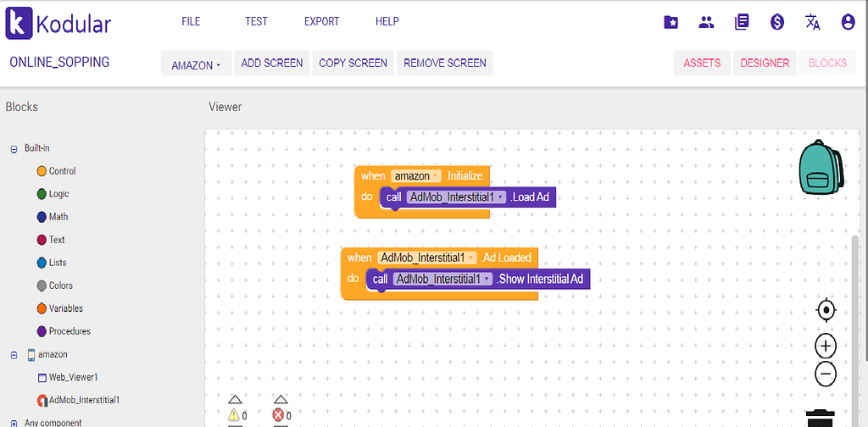Viewport: 868px width, 427px height.
Task: Open the EXPORT menu
Action: point(321,21)
